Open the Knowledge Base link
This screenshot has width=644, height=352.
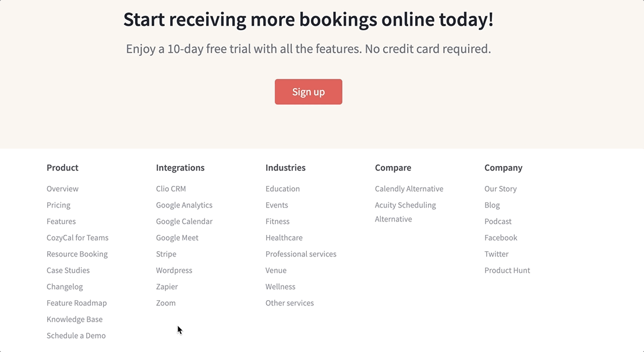coord(75,319)
